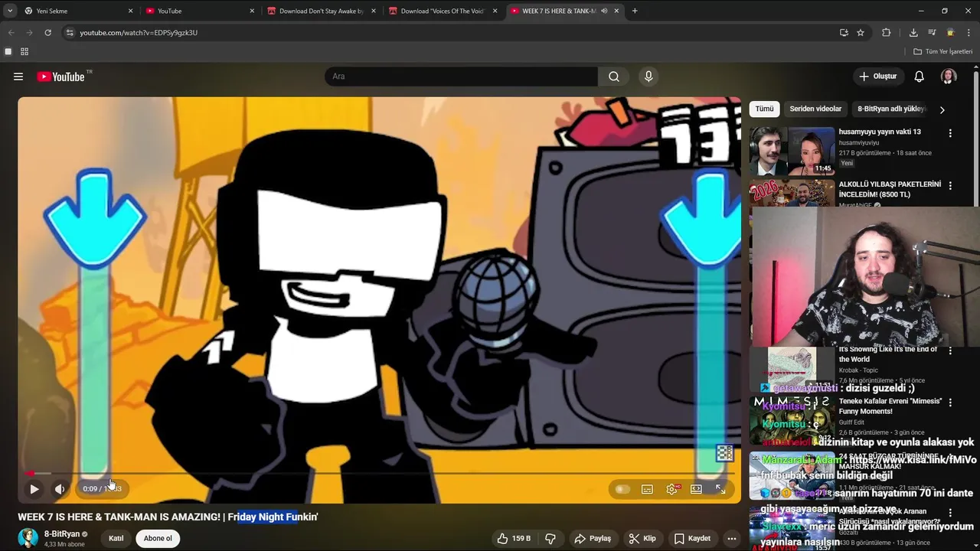Switch to theater mode
This screenshot has width=980, height=551.
(696, 489)
